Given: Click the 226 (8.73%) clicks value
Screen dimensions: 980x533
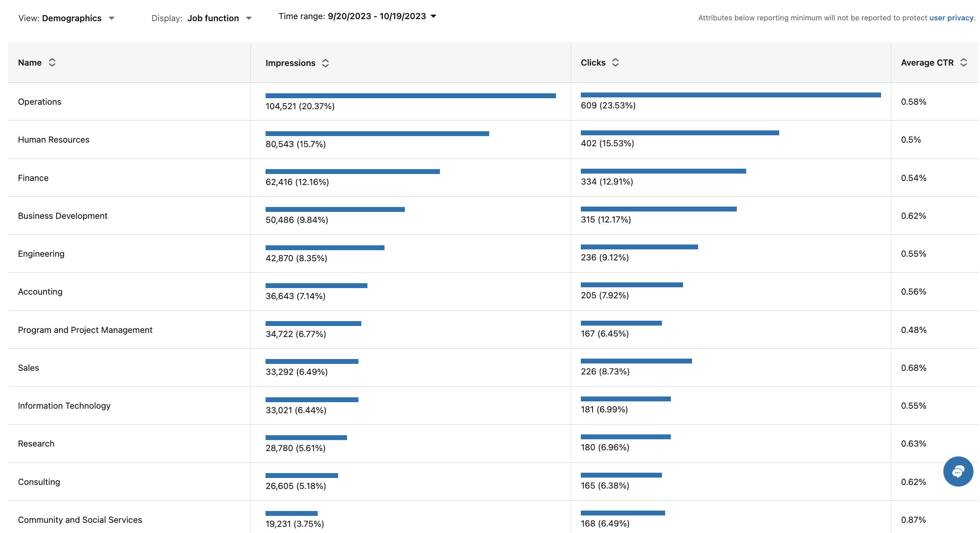Looking at the screenshot, I should 605,372.
